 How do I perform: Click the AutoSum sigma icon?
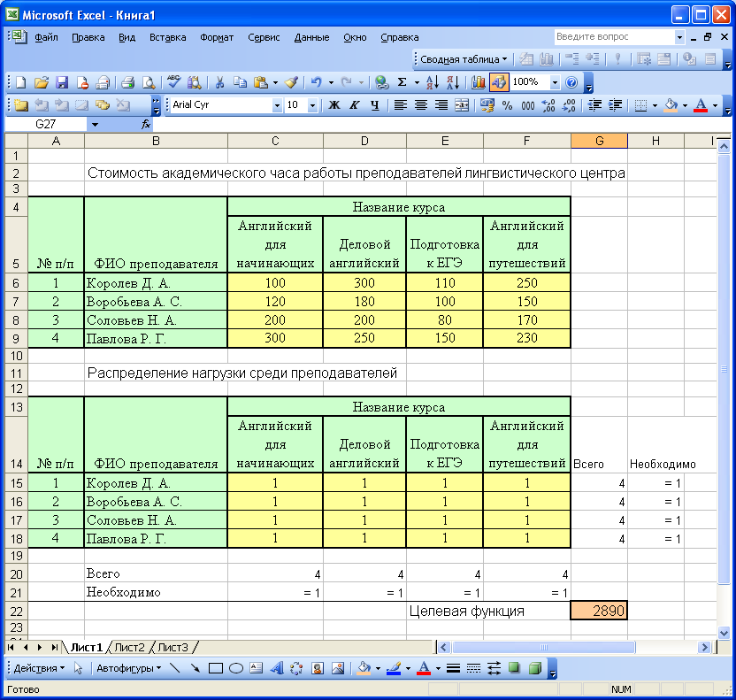point(402,82)
